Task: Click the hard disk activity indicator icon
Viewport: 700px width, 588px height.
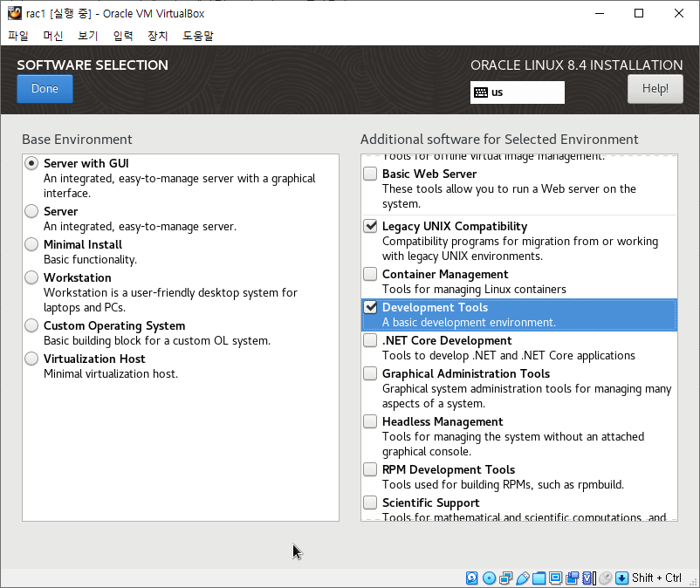Action: pyautogui.click(x=472, y=578)
